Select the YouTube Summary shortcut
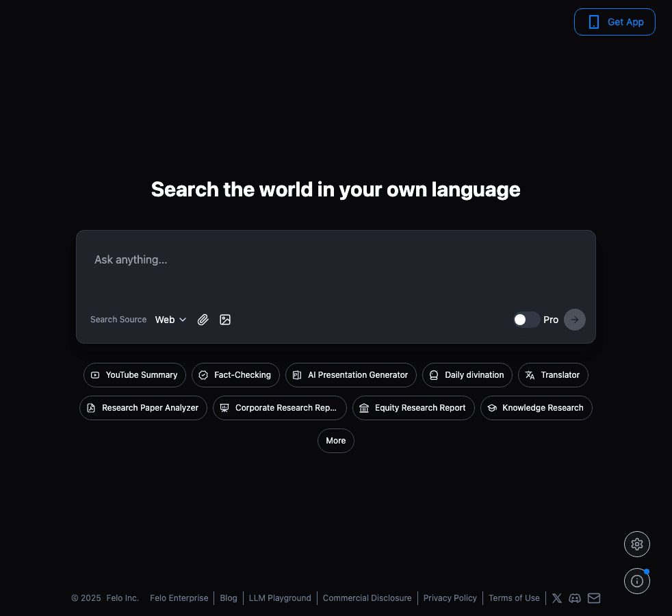Viewport: 672px width, 616px height. pyautogui.click(x=134, y=375)
